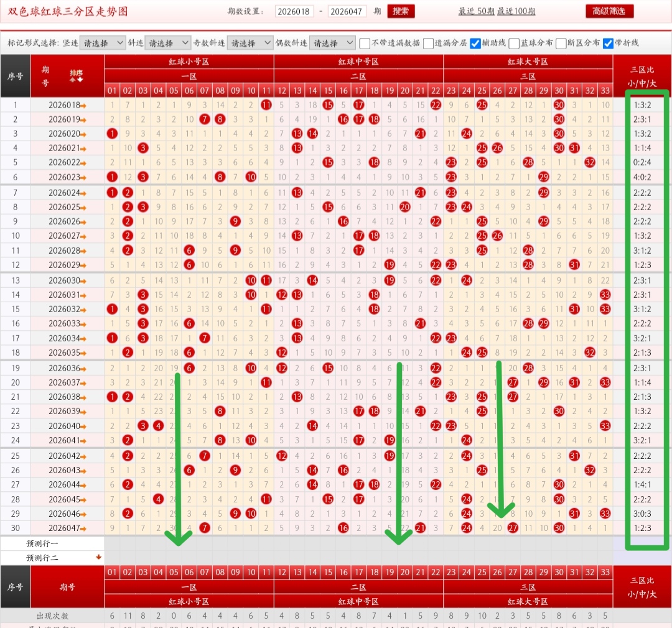The height and width of the screenshot is (628, 672).
Task: Select the 红球中号区 column header
Action: (358, 62)
